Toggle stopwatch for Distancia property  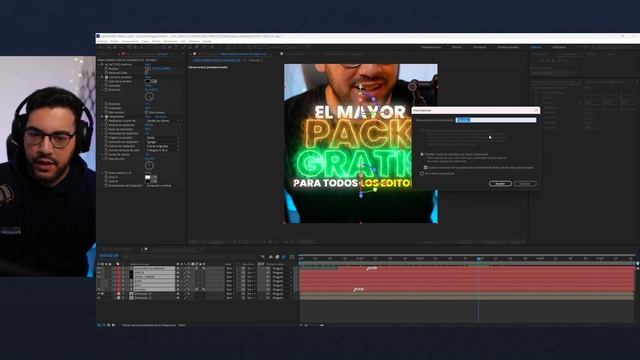106,104
